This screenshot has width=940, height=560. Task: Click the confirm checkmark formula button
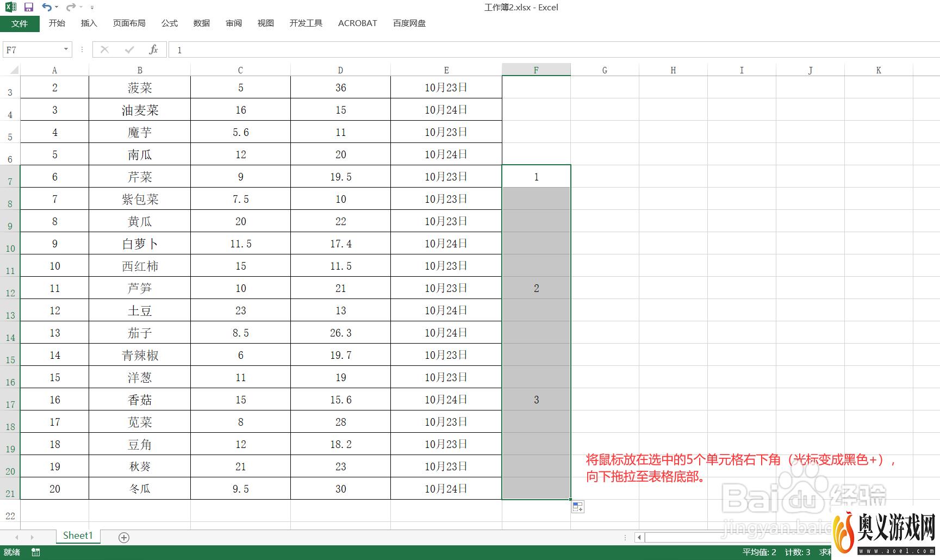coord(129,49)
